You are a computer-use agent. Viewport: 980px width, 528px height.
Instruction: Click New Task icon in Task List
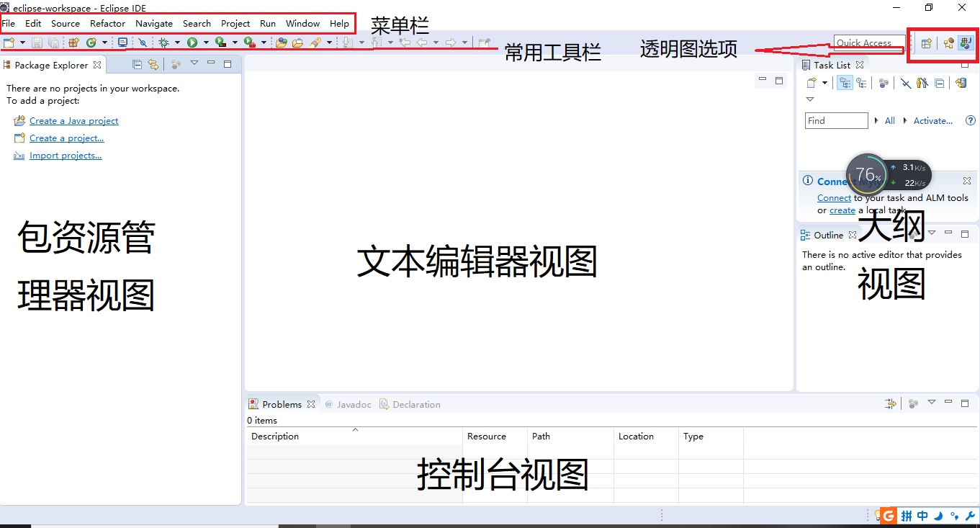click(x=812, y=83)
